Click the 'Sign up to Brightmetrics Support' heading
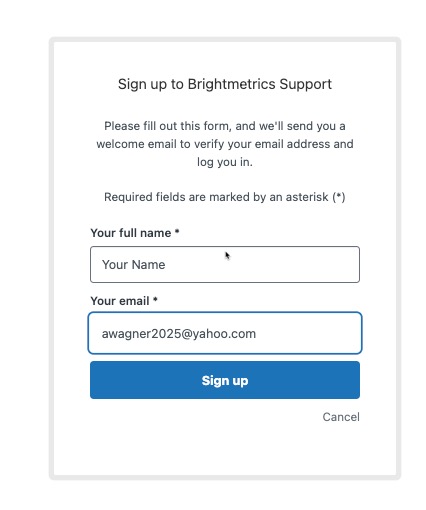The width and height of the screenshot is (426, 510). point(225,84)
